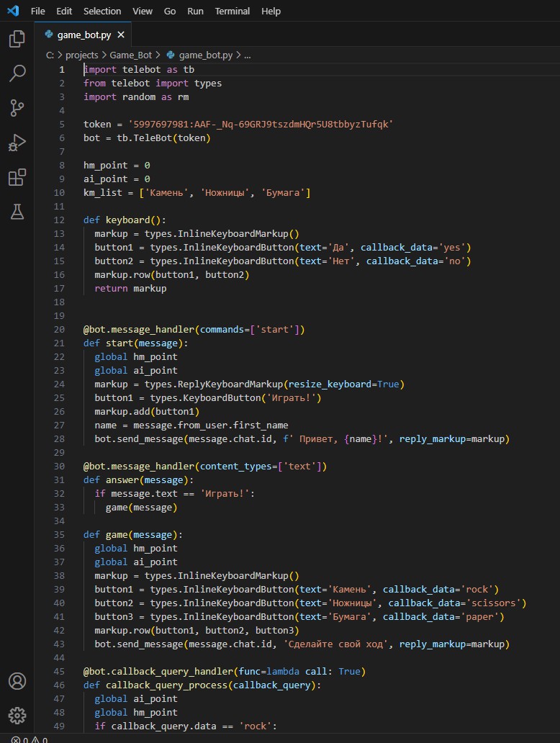This screenshot has height=743, width=560.
Task: Click "commands=['start']" decorator argument
Action: click(250, 329)
